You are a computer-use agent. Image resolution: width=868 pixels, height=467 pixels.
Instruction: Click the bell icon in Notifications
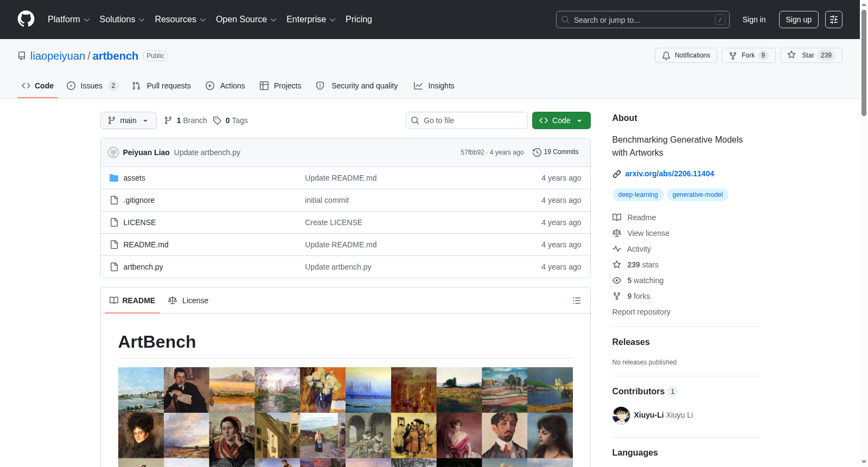666,55
